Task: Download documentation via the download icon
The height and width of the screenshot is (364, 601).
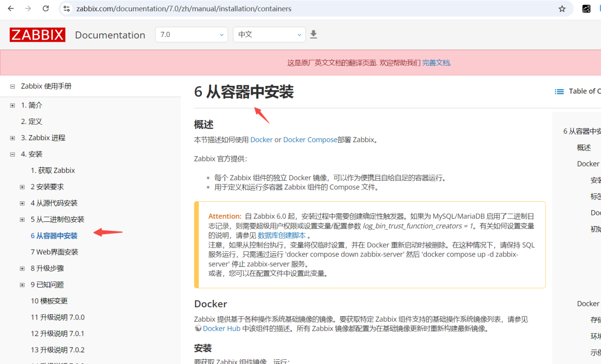Action: tap(314, 35)
